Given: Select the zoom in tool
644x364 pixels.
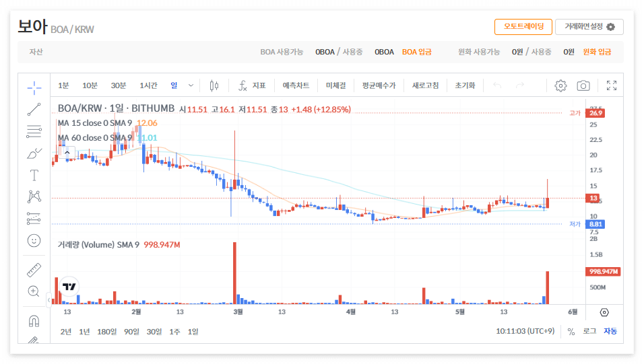Looking at the screenshot, I should [x=34, y=291].
